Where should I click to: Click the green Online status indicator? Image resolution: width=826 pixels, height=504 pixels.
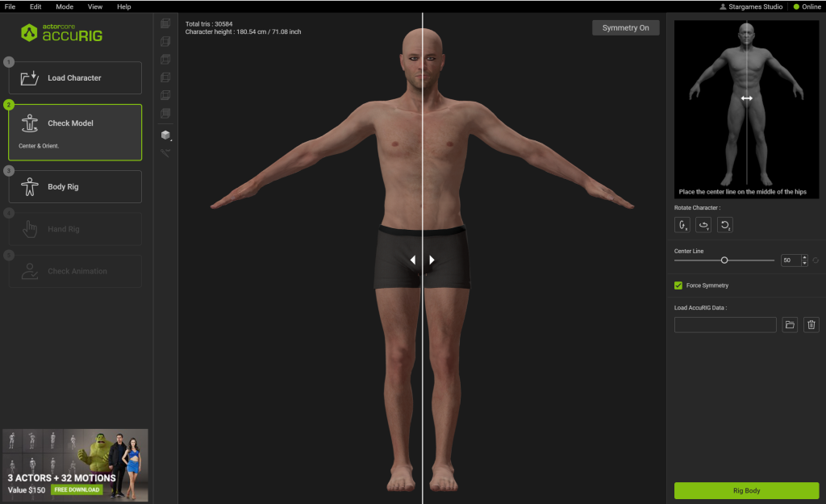796,6
